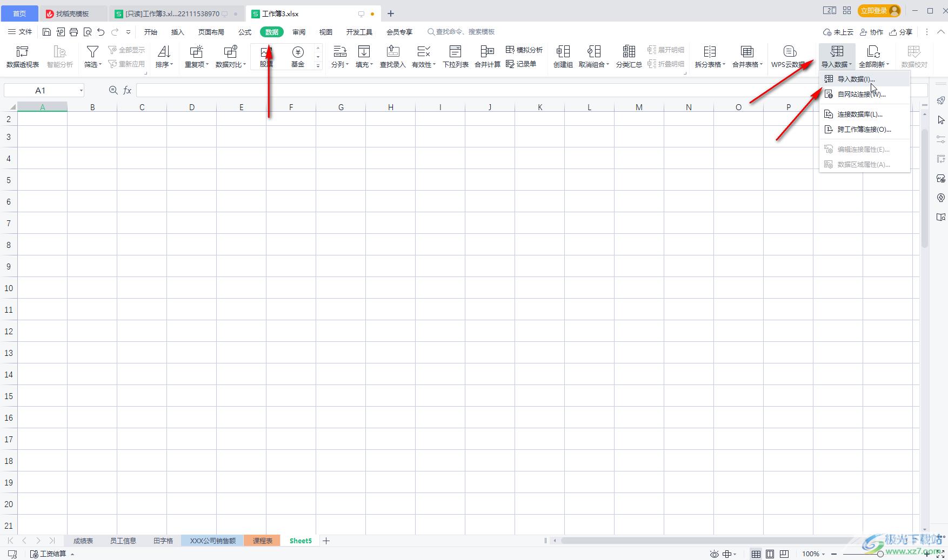Click the Print icon in quick toolbar
The height and width of the screenshot is (560, 948).
coord(74,32)
